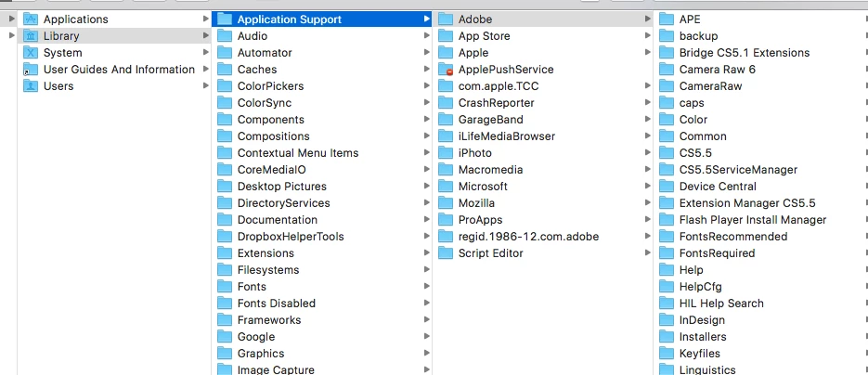
Task: Expand Library with its left disclosure triangle
Action: pyautogui.click(x=12, y=36)
